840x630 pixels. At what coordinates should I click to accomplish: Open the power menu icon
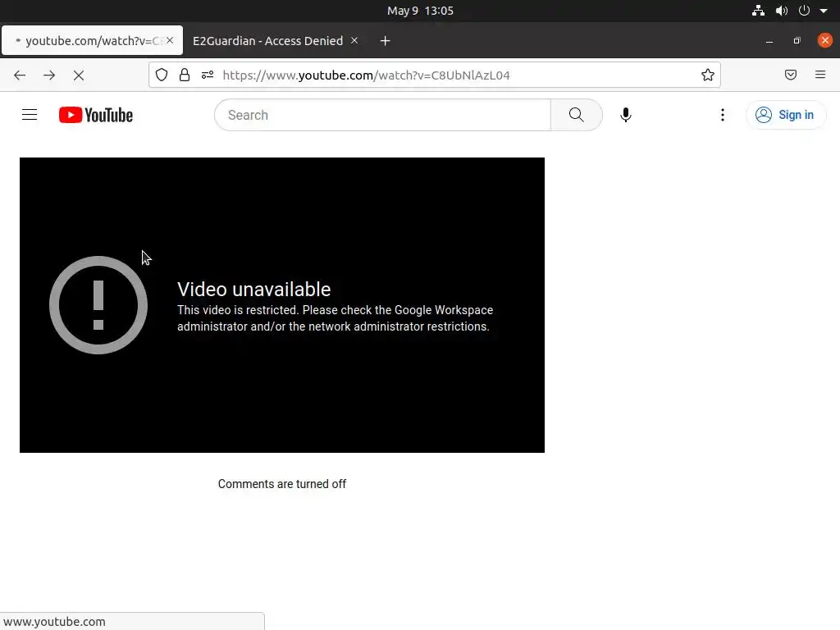point(804,11)
